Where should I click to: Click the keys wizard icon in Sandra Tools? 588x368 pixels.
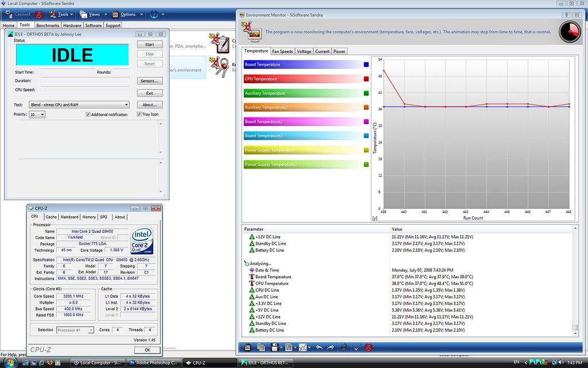point(219,67)
